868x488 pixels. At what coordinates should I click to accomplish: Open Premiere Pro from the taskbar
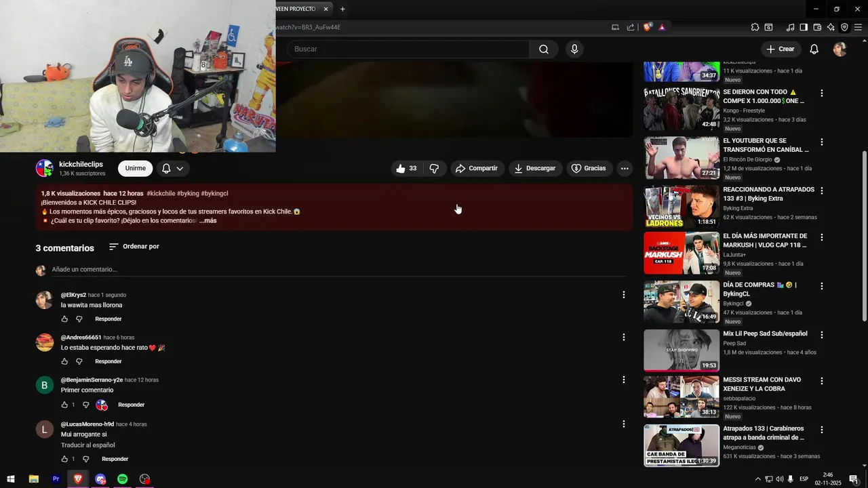tap(56, 479)
